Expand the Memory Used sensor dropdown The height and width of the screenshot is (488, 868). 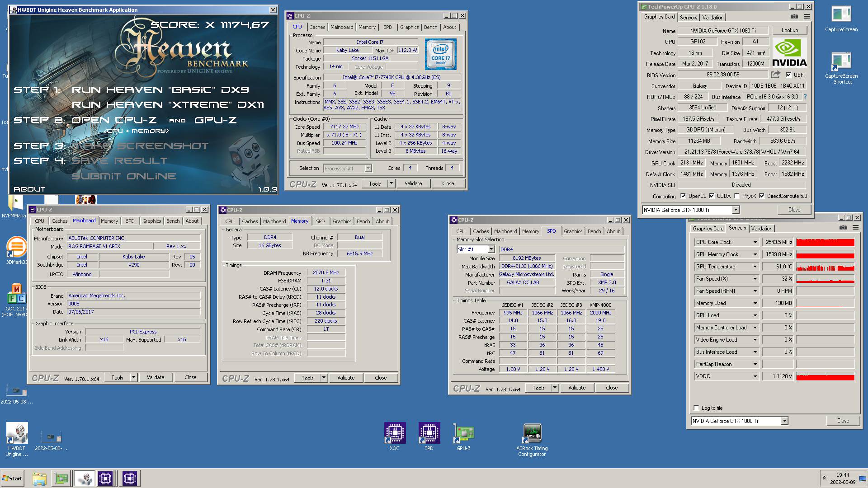(x=755, y=303)
